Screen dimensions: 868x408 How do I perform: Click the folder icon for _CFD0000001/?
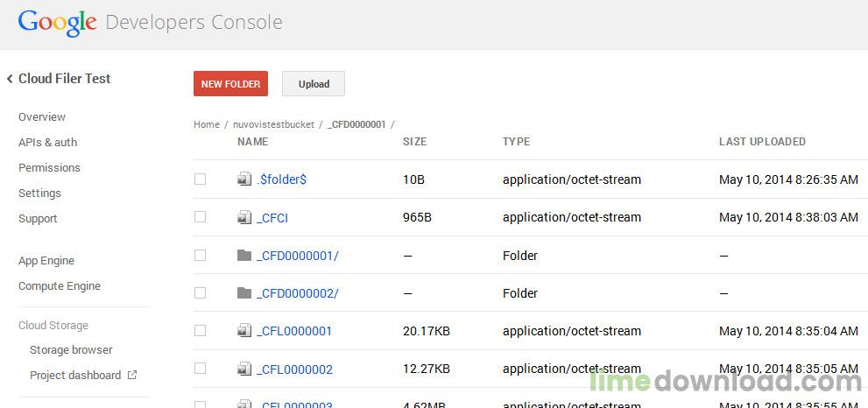click(244, 255)
